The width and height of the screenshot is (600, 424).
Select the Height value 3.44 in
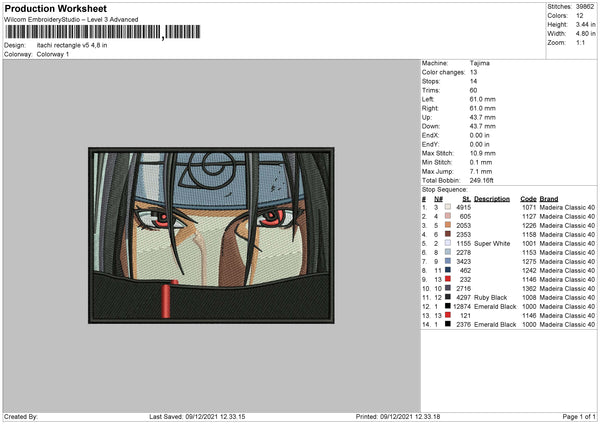[585, 24]
